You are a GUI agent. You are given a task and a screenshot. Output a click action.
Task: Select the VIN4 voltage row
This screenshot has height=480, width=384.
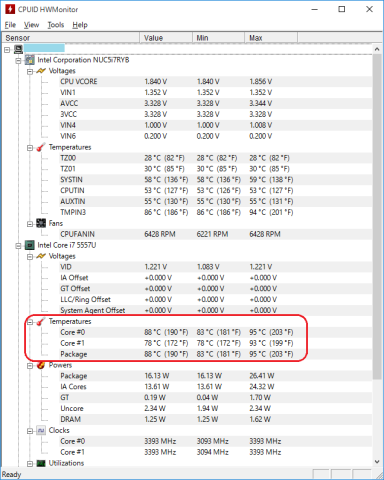click(215, 125)
